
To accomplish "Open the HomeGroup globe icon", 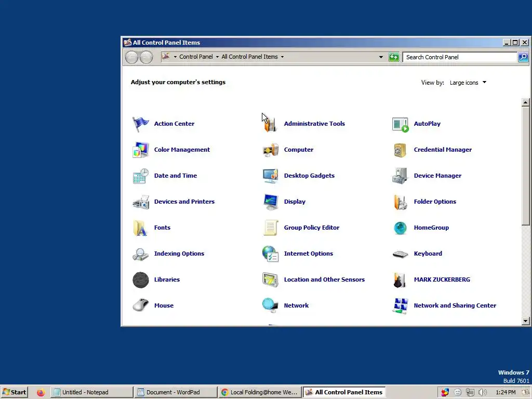I will [401, 228].
